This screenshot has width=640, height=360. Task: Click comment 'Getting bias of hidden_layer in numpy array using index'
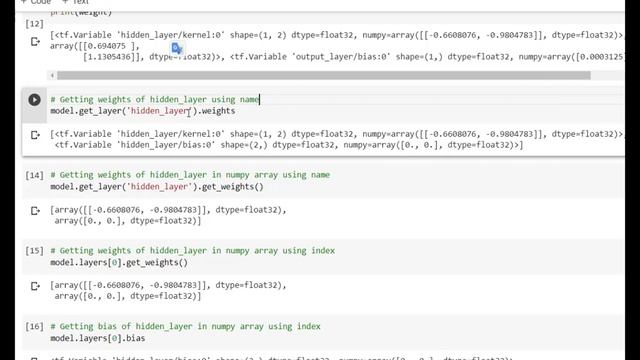[x=185, y=327]
